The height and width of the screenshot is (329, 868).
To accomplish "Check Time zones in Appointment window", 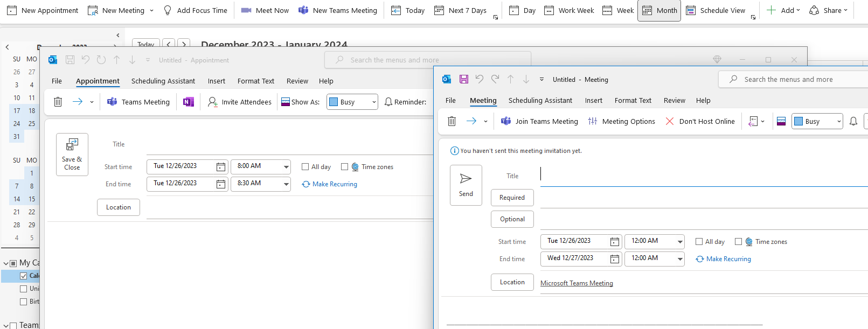I will click(x=345, y=167).
